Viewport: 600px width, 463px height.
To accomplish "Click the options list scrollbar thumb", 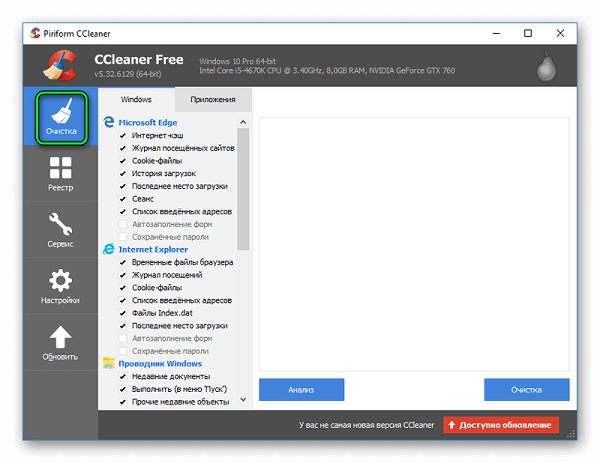I will pyautogui.click(x=243, y=189).
